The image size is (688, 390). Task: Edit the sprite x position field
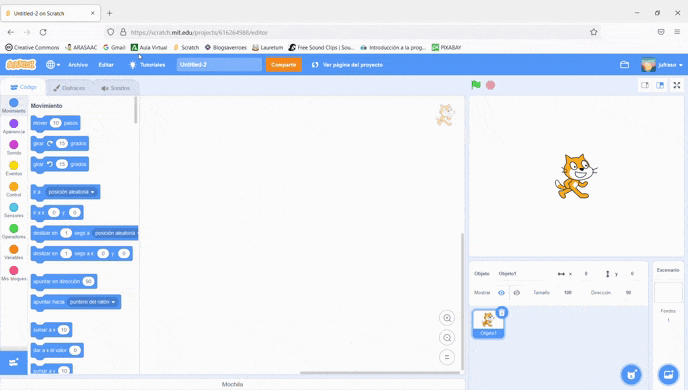pos(586,274)
